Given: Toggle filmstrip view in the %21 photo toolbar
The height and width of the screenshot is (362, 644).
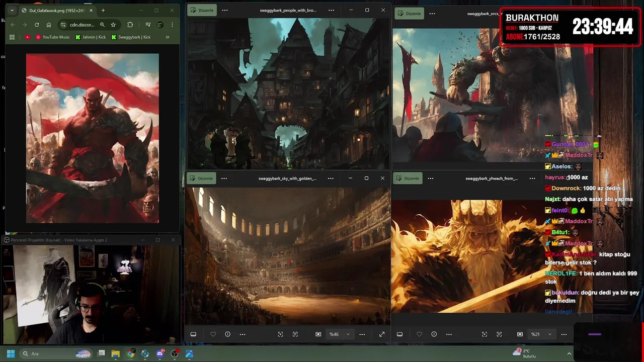Looking at the screenshot, I should click(399, 334).
